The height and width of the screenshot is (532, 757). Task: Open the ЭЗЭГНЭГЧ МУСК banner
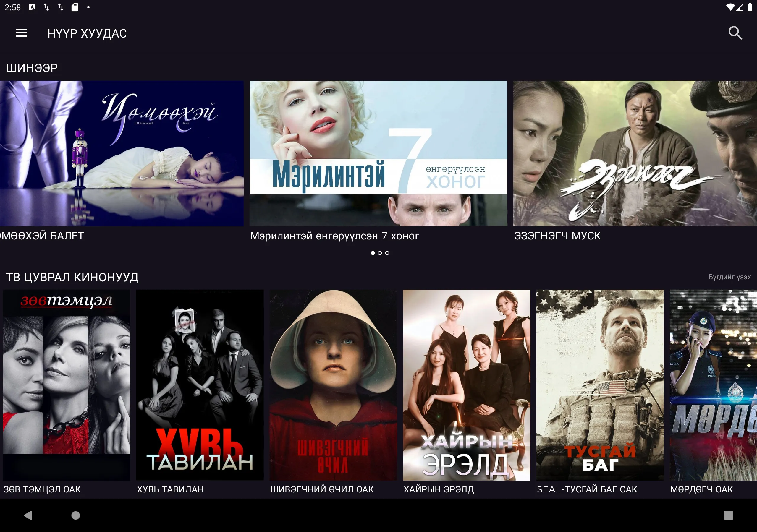click(635, 153)
